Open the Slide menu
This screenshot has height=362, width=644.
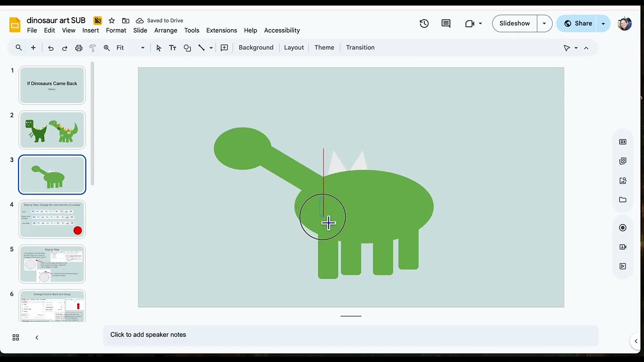140,30
